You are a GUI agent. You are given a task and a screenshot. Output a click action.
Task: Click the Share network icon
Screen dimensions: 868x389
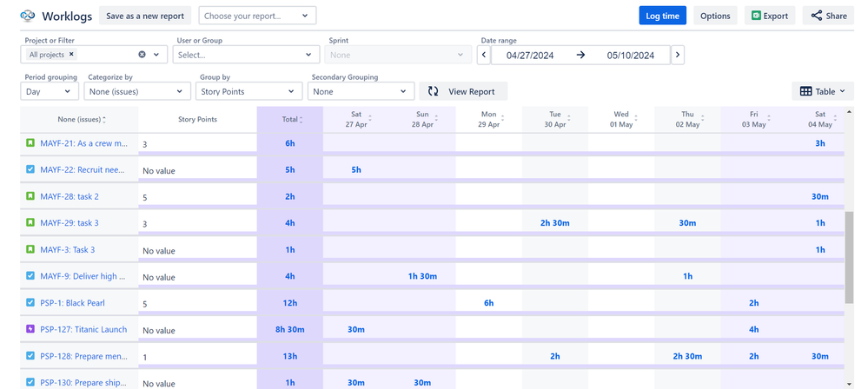pyautogui.click(x=817, y=16)
